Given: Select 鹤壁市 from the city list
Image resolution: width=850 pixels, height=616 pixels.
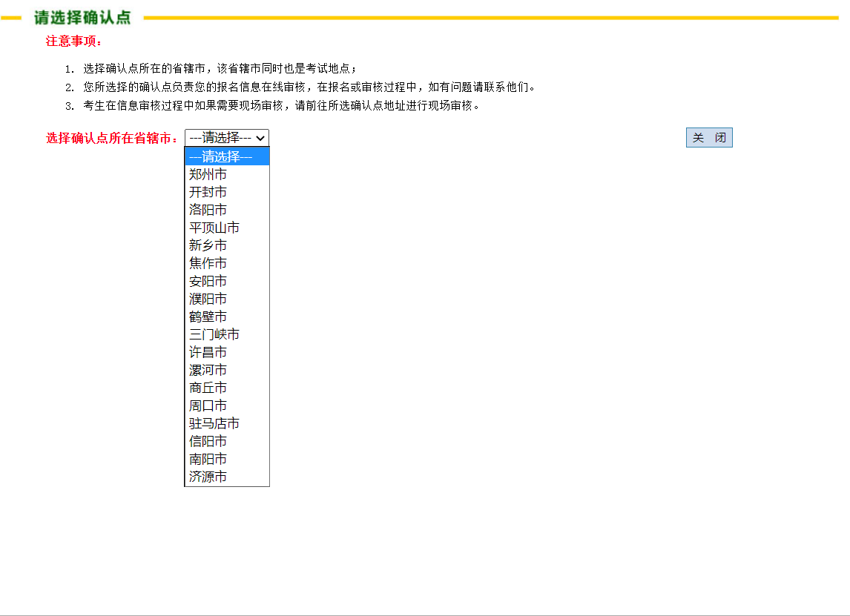Looking at the screenshot, I should 208,317.
